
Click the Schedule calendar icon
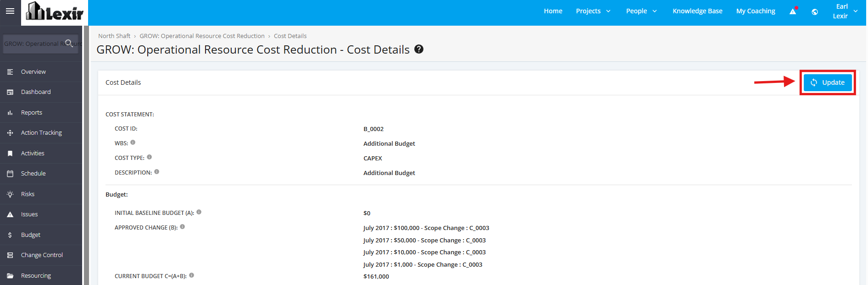[10, 174]
